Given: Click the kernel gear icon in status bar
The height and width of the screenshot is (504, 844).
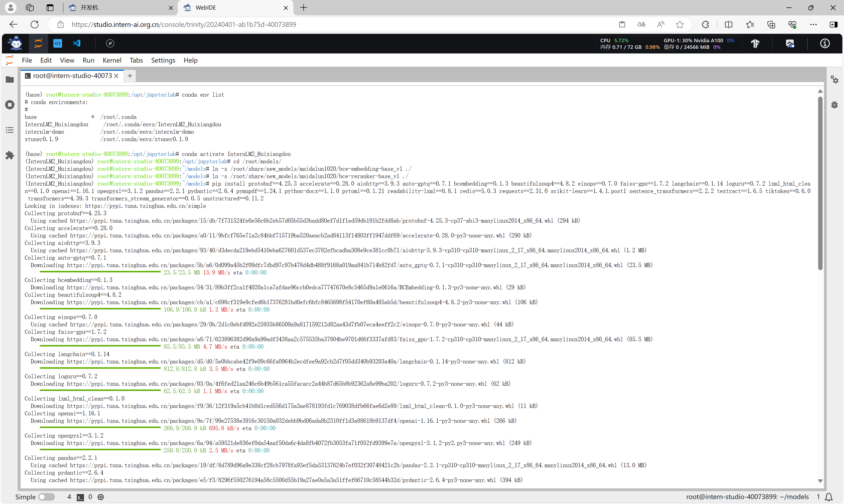Looking at the screenshot, I should [x=101, y=497].
